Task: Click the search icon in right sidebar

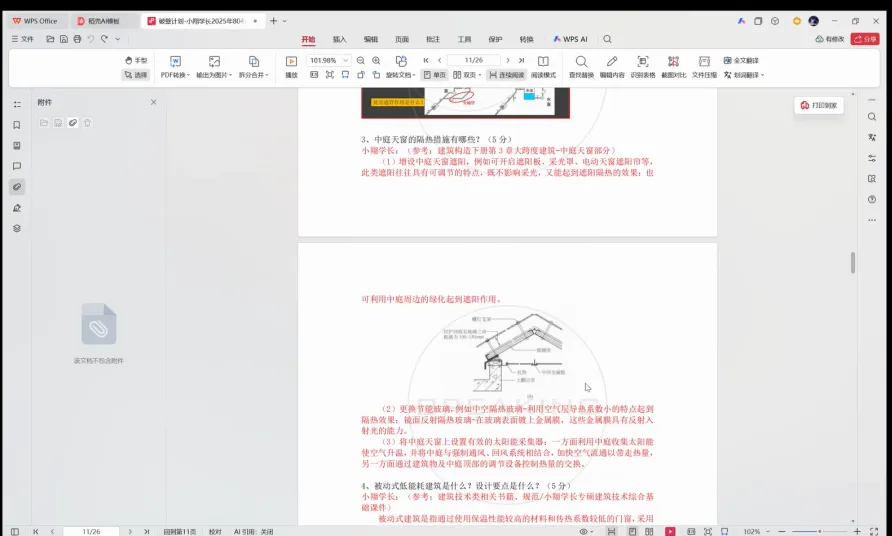Action: click(872, 117)
